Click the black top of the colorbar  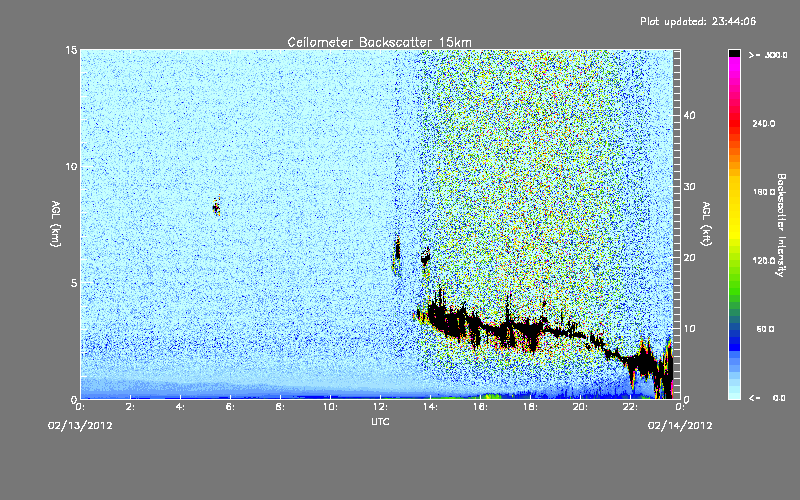click(734, 53)
